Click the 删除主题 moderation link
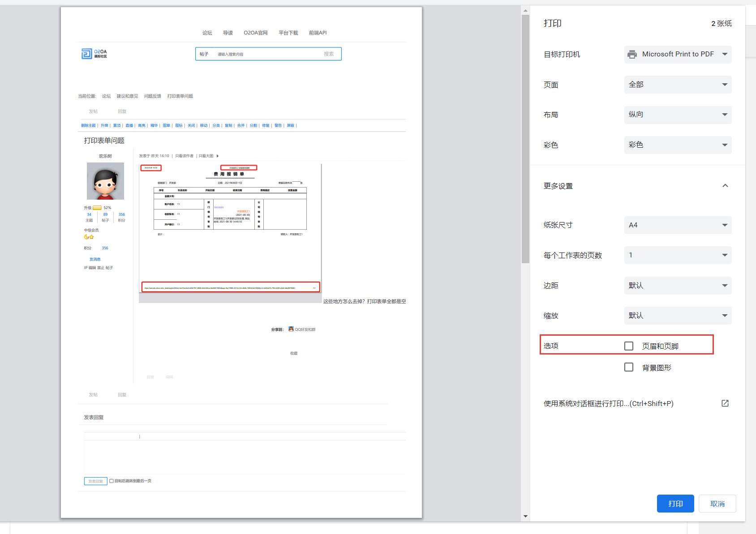Screen dimensions: 756x534 coord(88,125)
